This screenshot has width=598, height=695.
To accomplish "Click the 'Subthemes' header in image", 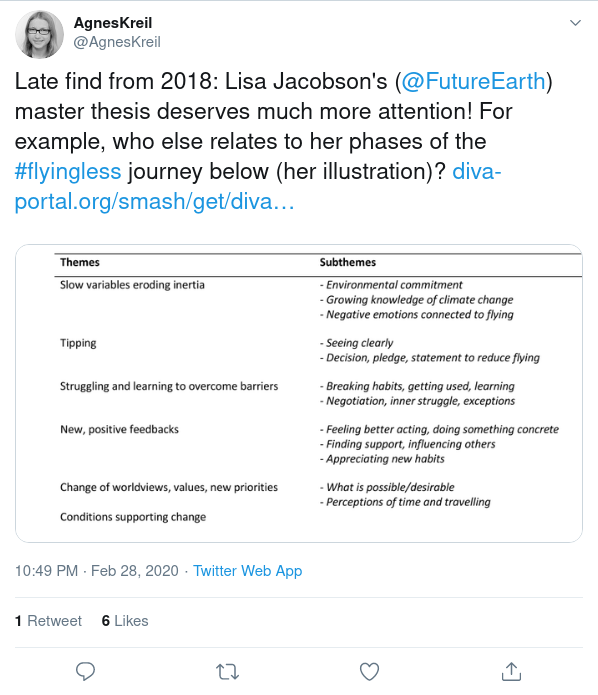I will (x=348, y=262).
